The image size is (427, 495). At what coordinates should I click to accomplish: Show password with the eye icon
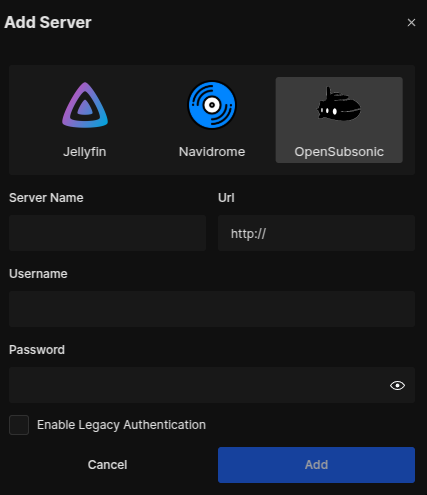397,386
